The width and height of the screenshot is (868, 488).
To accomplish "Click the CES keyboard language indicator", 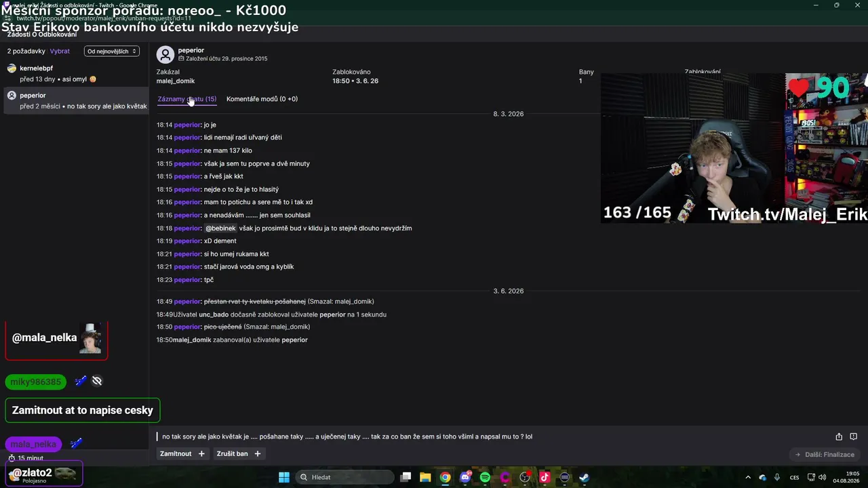I will pos(795,477).
